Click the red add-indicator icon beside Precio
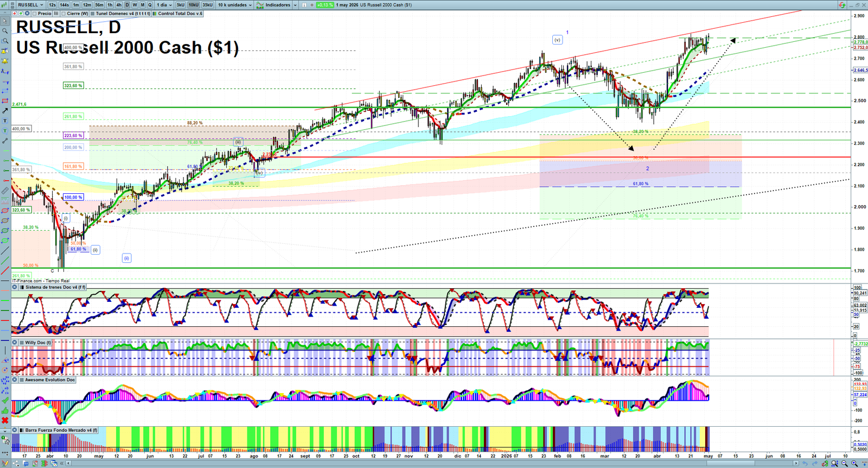This screenshot has width=868, height=468. [15, 14]
